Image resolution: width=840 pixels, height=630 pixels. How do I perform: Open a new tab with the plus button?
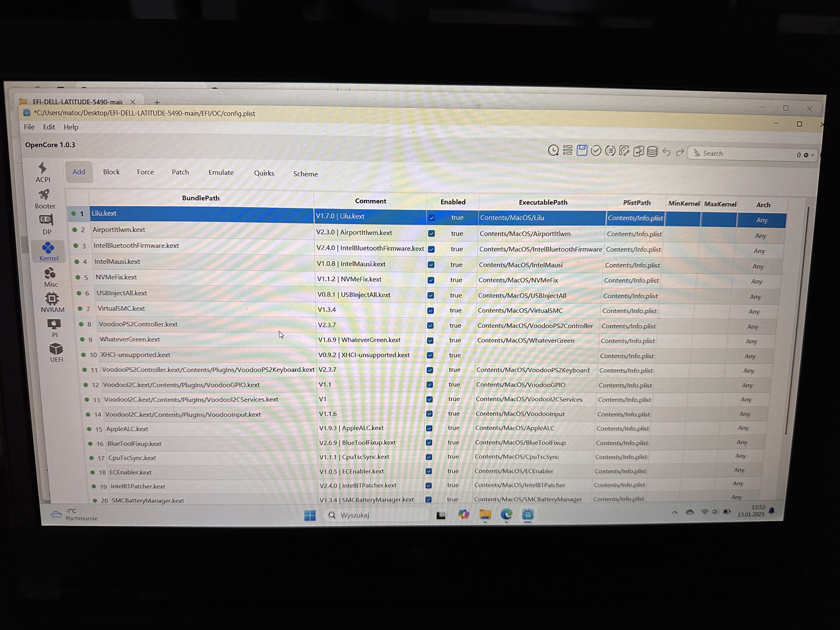coord(157,102)
